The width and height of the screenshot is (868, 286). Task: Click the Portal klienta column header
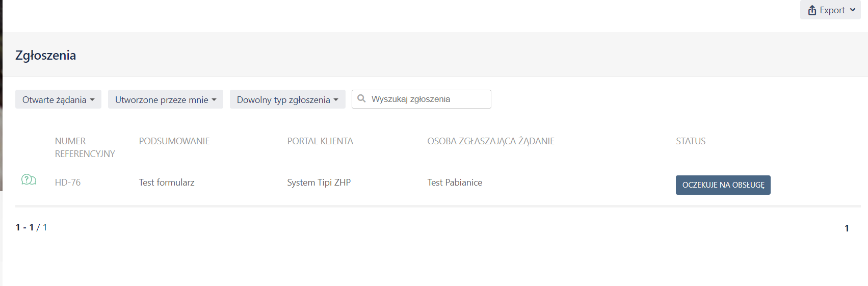(x=320, y=141)
